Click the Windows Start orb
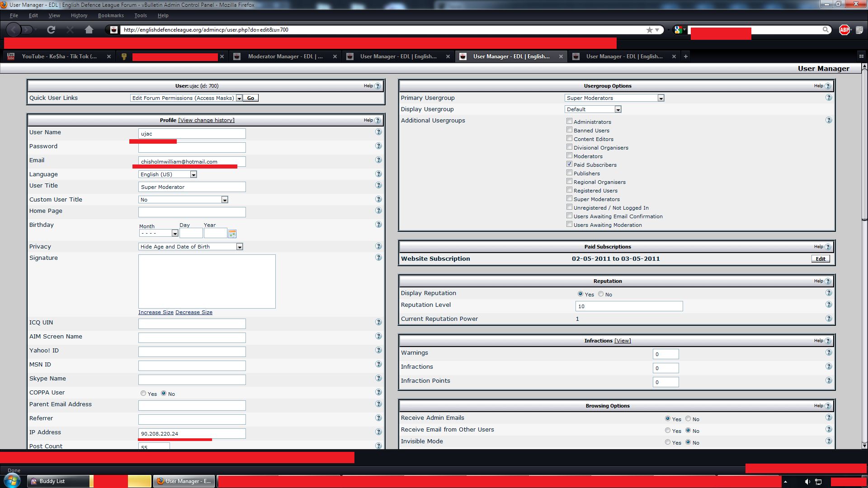 [x=12, y=481]
